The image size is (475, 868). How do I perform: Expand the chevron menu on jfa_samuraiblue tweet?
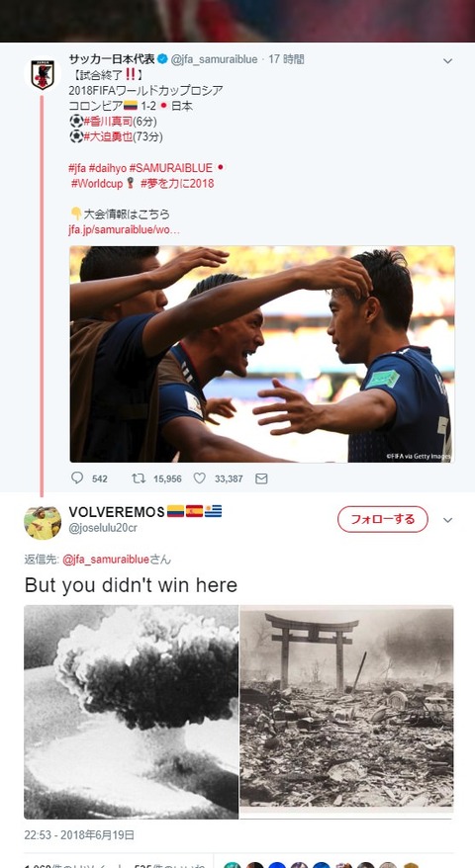(448, 61)
